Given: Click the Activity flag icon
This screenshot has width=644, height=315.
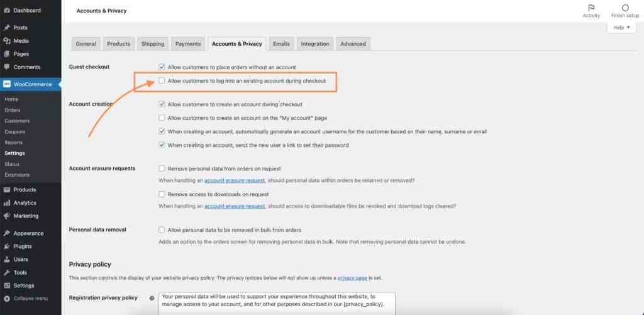Looking at the screenshot, I should (591, 8).
